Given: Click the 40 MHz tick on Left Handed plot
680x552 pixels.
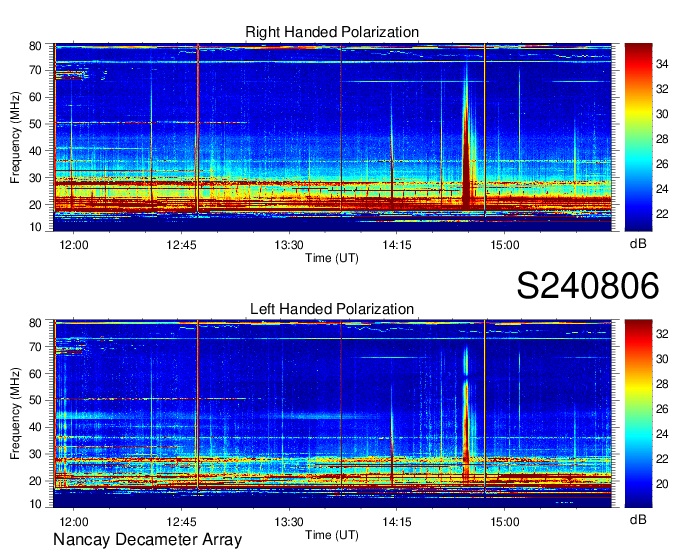Looking at the screenshot, I should (35, 428).
